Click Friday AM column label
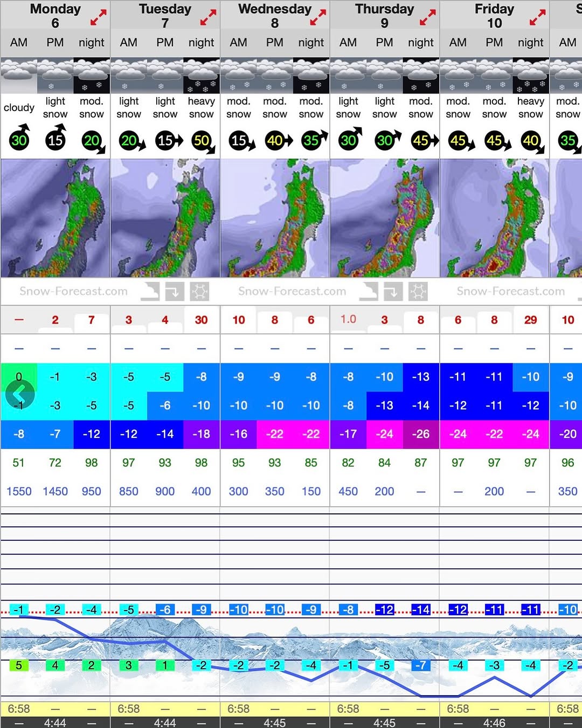The height and width of the screenshot is (728, 582). click(x=458, y=43)
